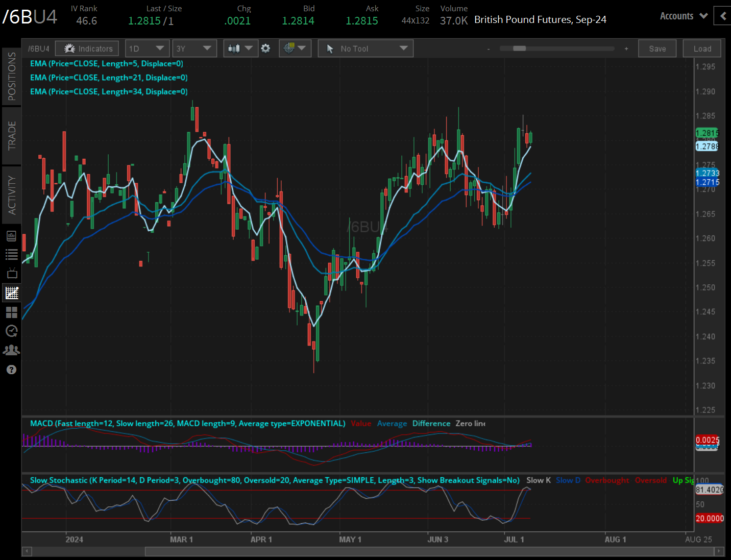Click the TV media icon in sidebar
This screenshot has height=560, width=731.
click(x=11, y=274)
